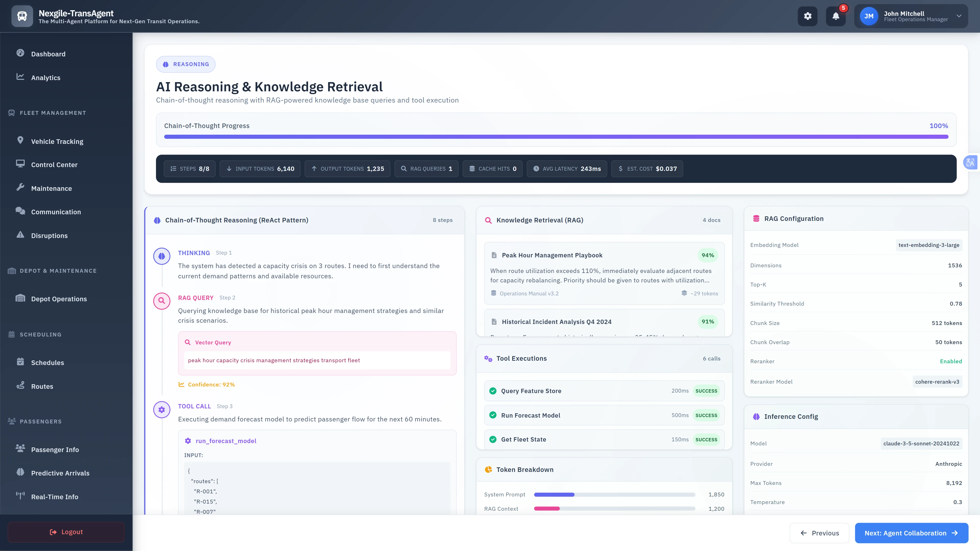The height and width of the screenshot is (551, 980).
Task: Click the Run Forecast Model success badge
Action: coord(706,415)
